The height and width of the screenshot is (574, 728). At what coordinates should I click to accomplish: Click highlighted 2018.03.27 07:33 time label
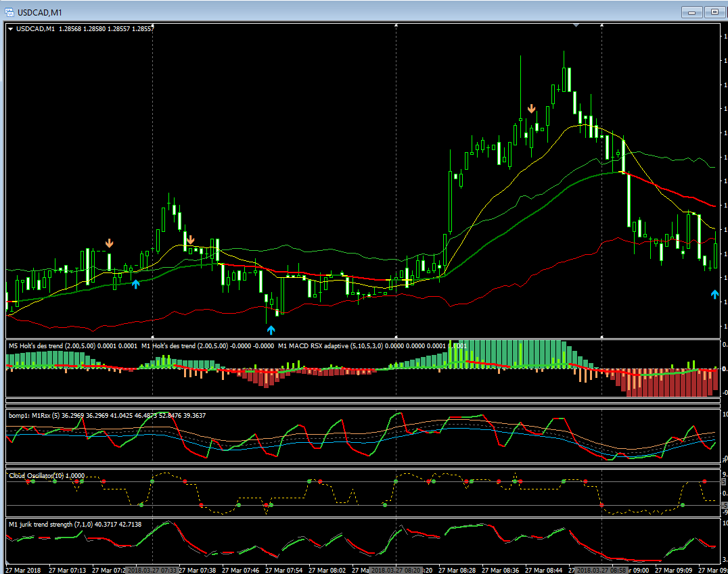pyautogui.click(x=152, y=570)
